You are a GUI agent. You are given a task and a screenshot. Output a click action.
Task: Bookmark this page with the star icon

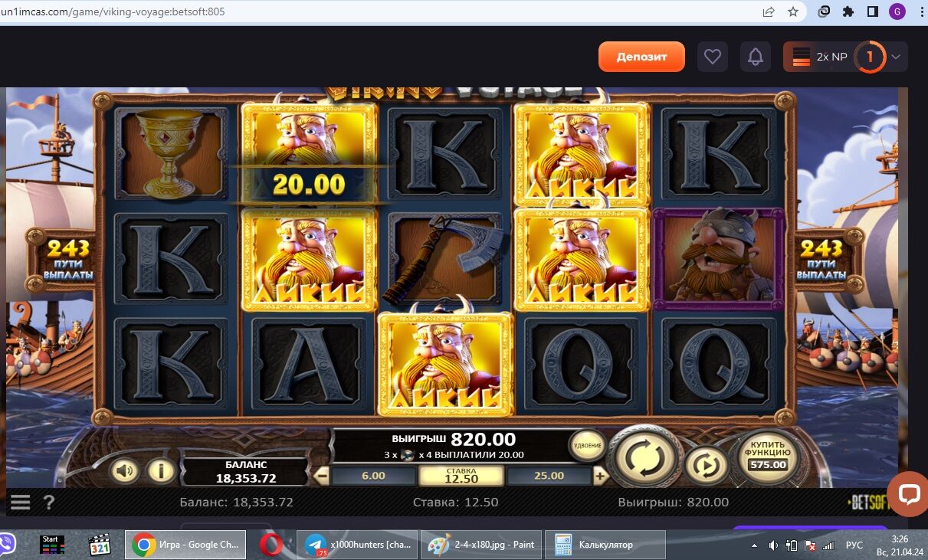793,11
